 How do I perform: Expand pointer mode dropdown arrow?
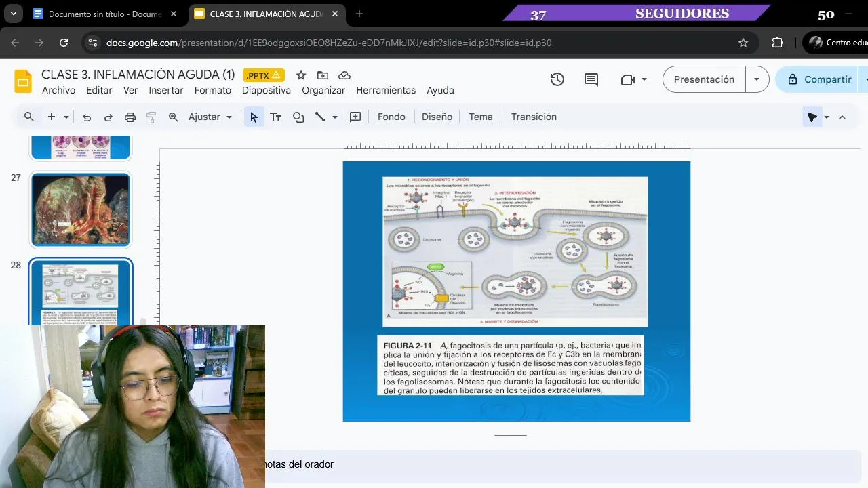826,117
